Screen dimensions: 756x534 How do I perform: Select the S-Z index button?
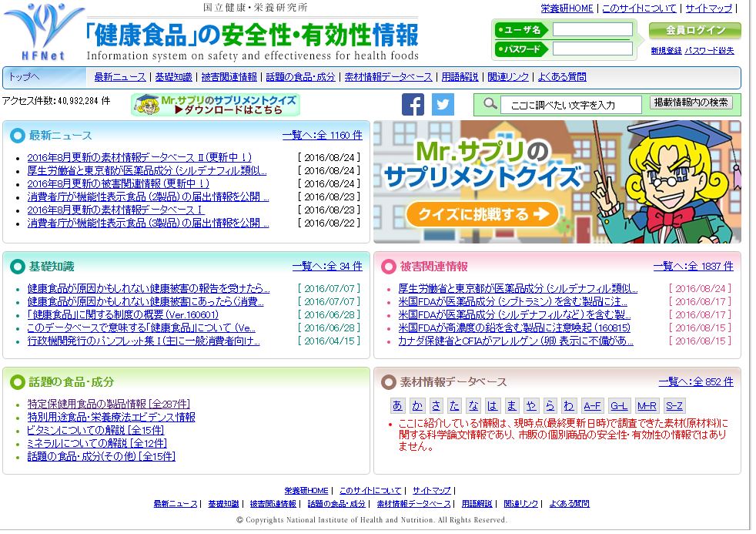tap(674, 405)
